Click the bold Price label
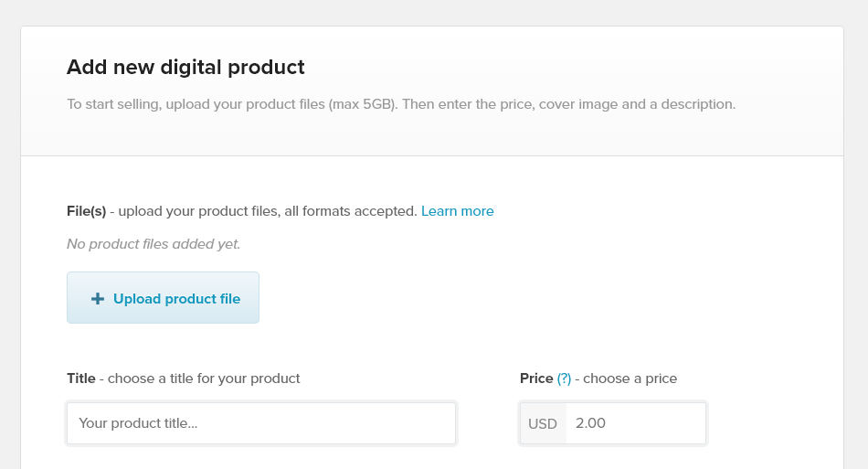The width and height of the screenshot is (868, 469). 536,378
